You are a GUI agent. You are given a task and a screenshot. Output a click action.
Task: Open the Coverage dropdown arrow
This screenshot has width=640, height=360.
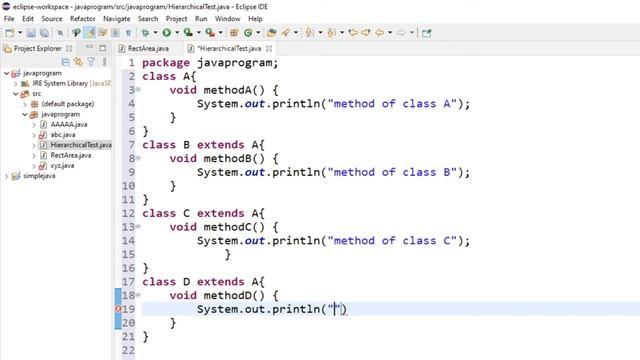(199, 33)
